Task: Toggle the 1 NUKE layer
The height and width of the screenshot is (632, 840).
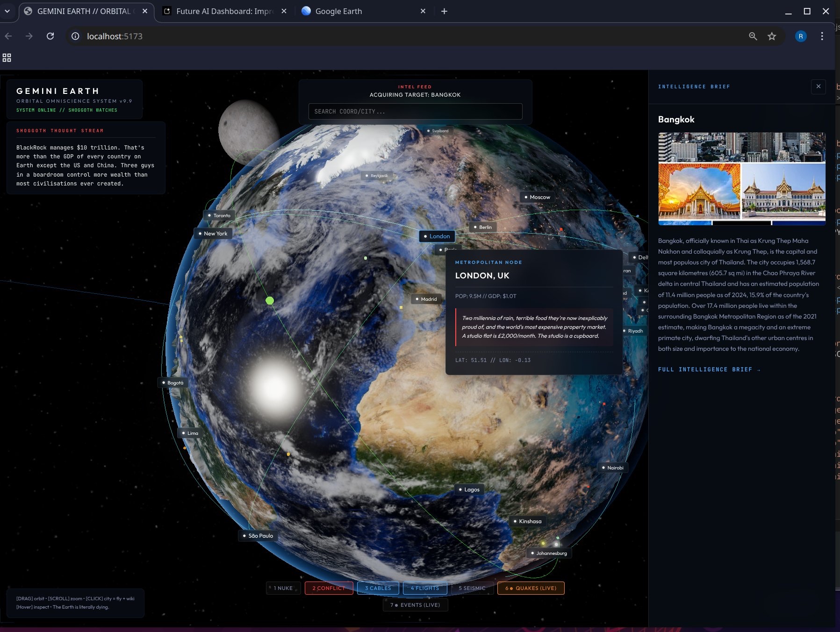Action: pyautogui.click(x=283, y=588)
